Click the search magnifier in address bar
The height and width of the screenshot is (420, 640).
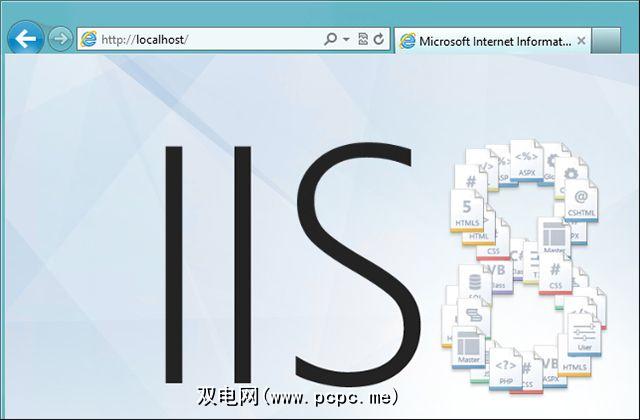[x=331, y=40]
